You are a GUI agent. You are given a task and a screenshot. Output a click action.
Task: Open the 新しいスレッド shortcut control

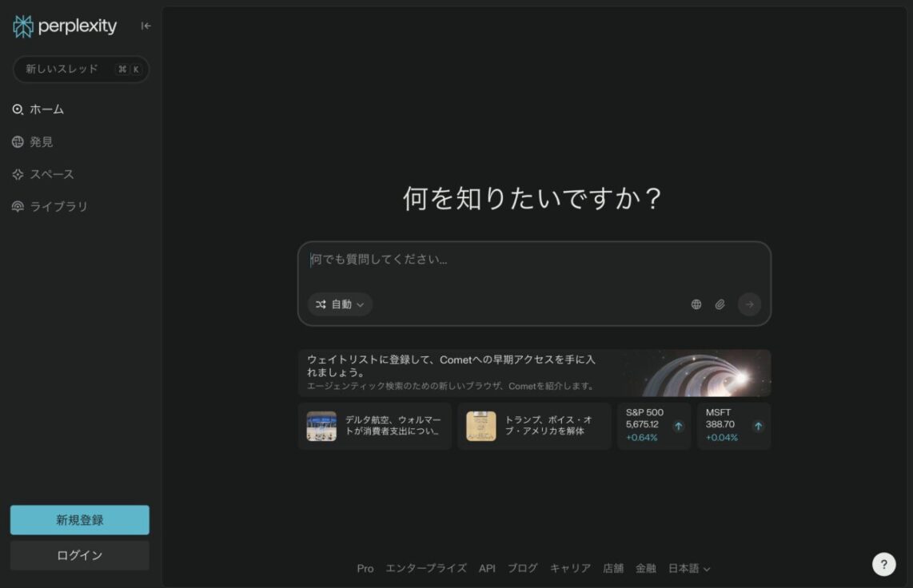pyautogui.click(x=79, y=70)
